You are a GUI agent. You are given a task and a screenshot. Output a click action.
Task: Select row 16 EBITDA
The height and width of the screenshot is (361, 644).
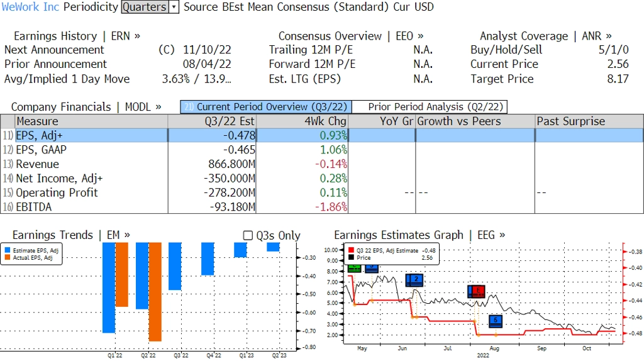click(x=322, y=206)
